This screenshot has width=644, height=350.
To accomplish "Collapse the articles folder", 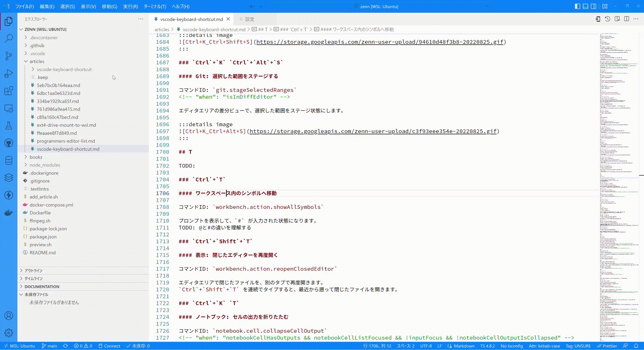I will point(83,61).
